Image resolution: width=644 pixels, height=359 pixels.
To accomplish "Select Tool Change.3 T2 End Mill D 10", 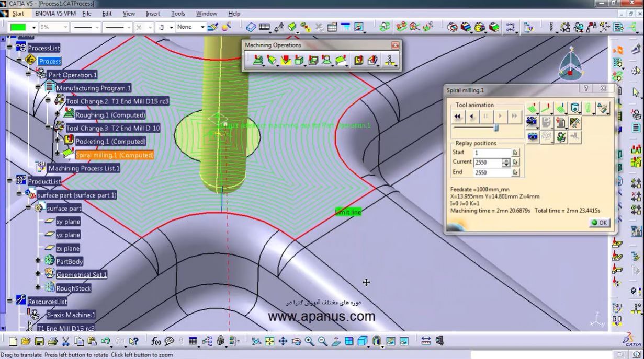I will point(113,128).
